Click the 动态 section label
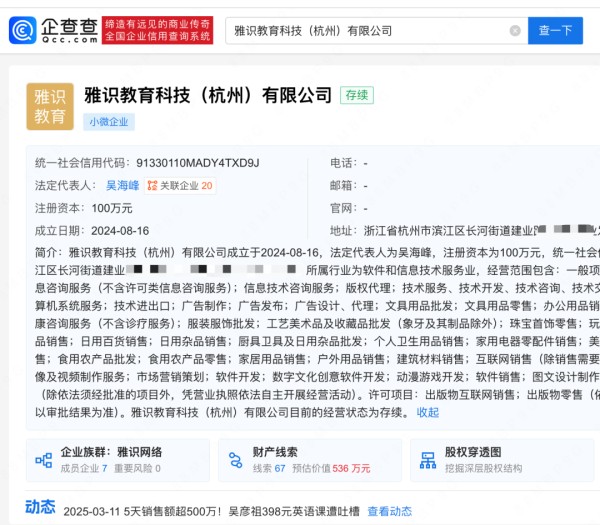Image resolution: width=600 pixels, height=525 pixels. 40,507
